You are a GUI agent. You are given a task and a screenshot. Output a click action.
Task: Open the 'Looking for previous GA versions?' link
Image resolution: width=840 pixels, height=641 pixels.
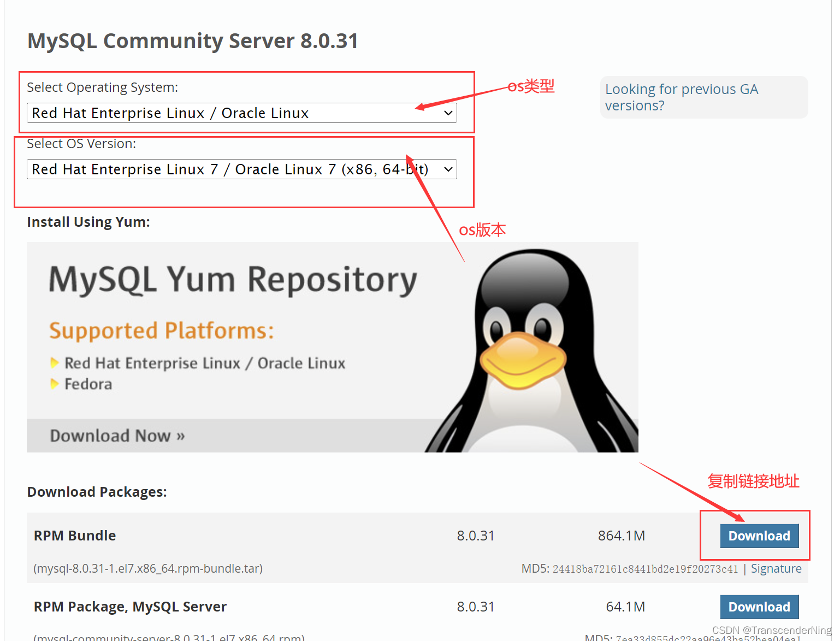pyautogui.click(x=681, y=97)
